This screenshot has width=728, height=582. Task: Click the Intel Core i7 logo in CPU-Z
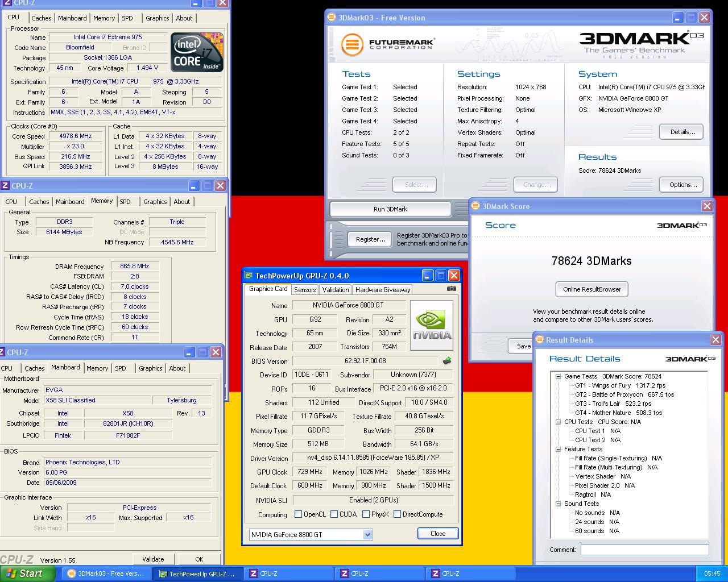[x=197, y=52]
